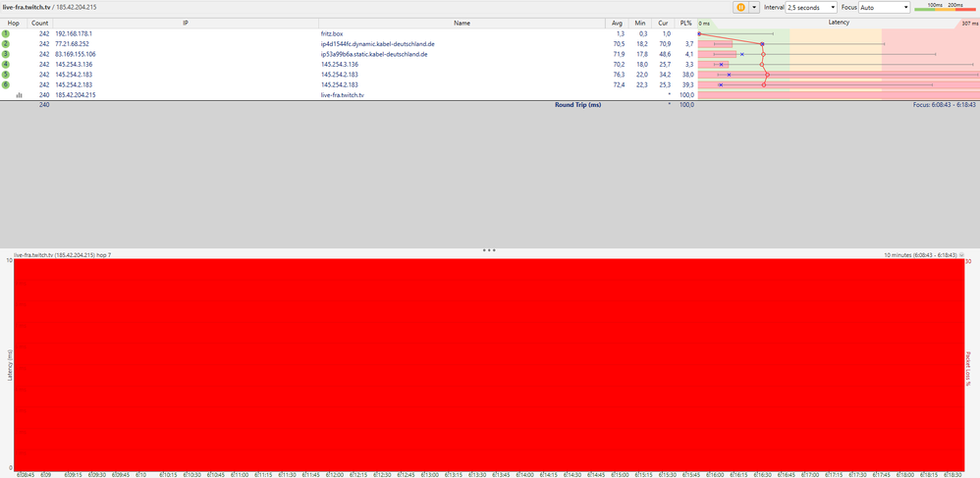Click the bar chart icon on the 185.42.204.215 row
Viewport: 980px width, 478px height.
pos(19,95)
